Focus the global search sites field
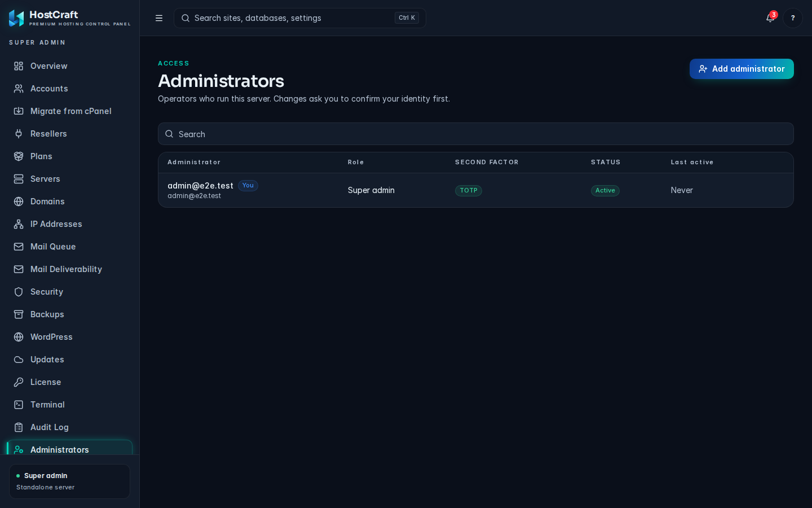Viewport: 812px width, 508px height. pyautogui.click(x=300, y=18)
